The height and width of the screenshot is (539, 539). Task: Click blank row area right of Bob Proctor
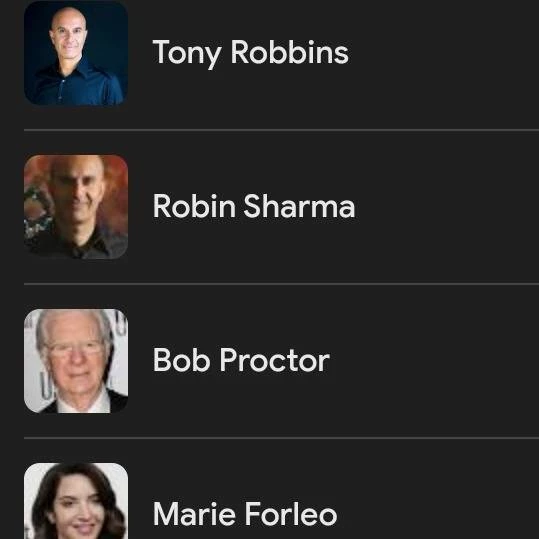(437, 361)
